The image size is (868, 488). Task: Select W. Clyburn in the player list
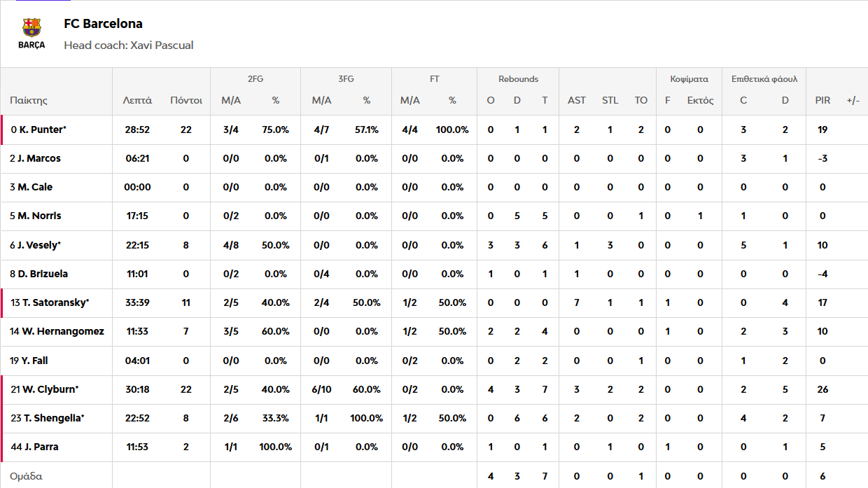click(50, 389)
